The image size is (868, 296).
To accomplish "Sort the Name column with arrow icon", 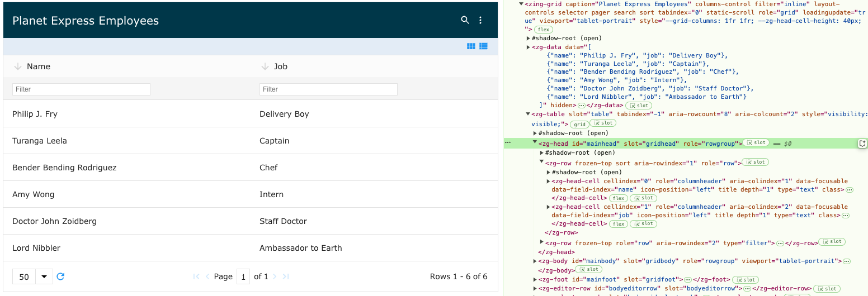I will click(x=17, y=66).
